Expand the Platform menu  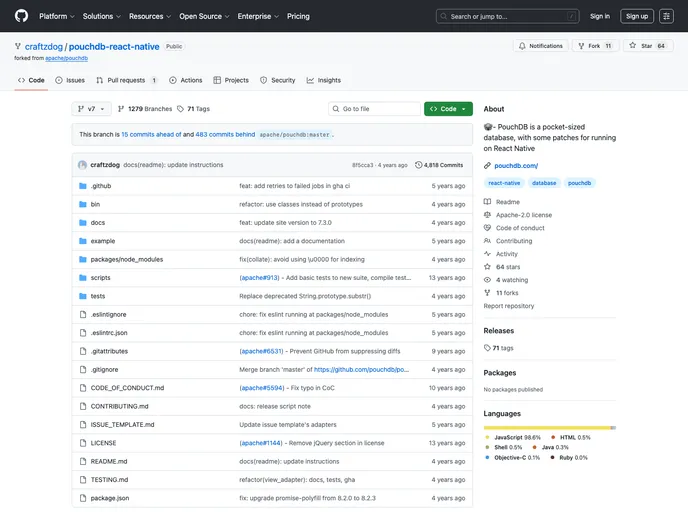click(57, 16)
